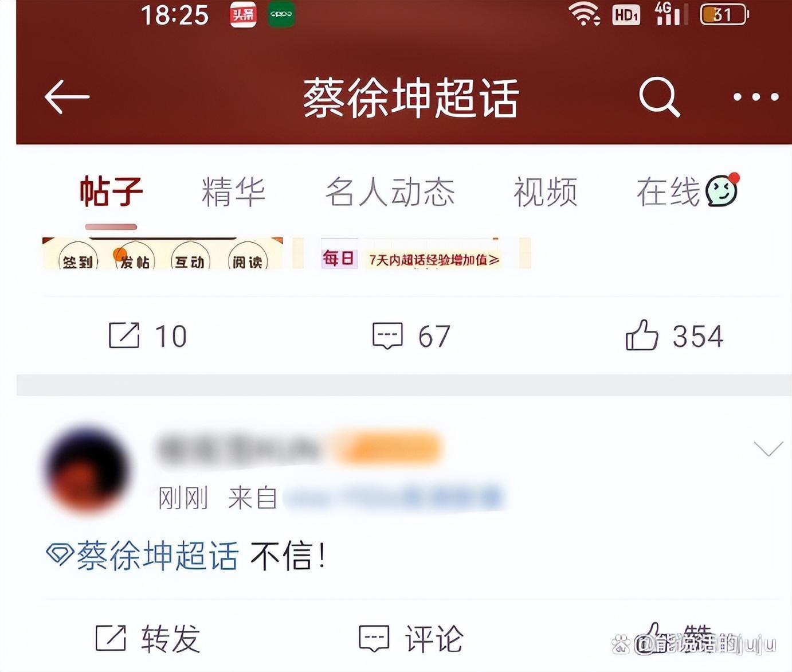Select the 视频 tab
Screen dimensions: 792x672
(545, 192)
